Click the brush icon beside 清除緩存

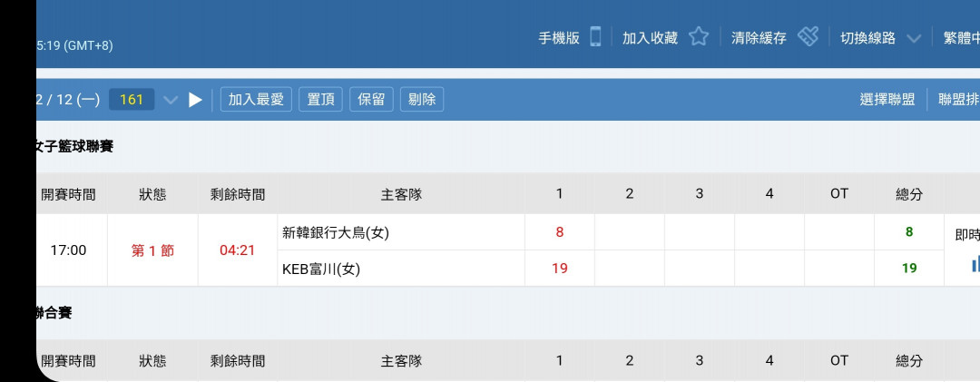point(808,37)
